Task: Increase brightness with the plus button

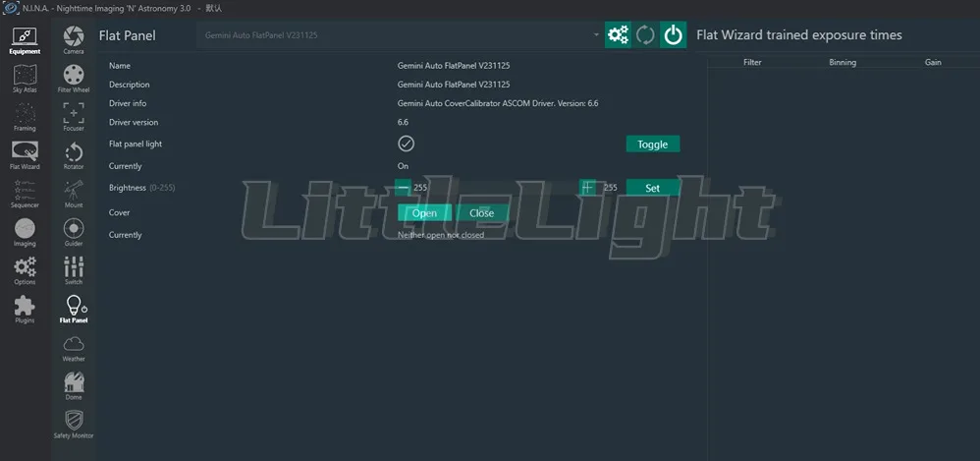Action: click(587, 187)
